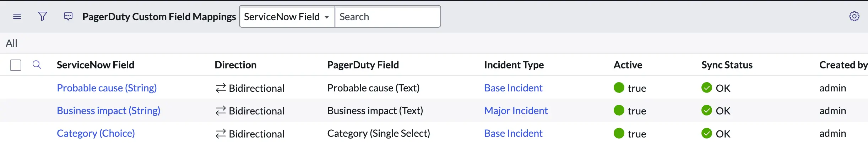Image resolution: width=868 pixels, height=146 pixels.
Task: Sort by the Sync Status column header
Action: 727,65
